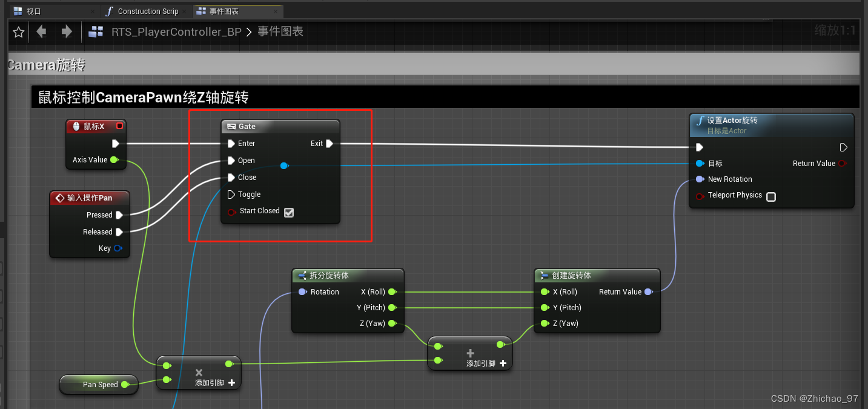
Task: Select the 拆分旋转体 node header
Action: click(347, 276)
